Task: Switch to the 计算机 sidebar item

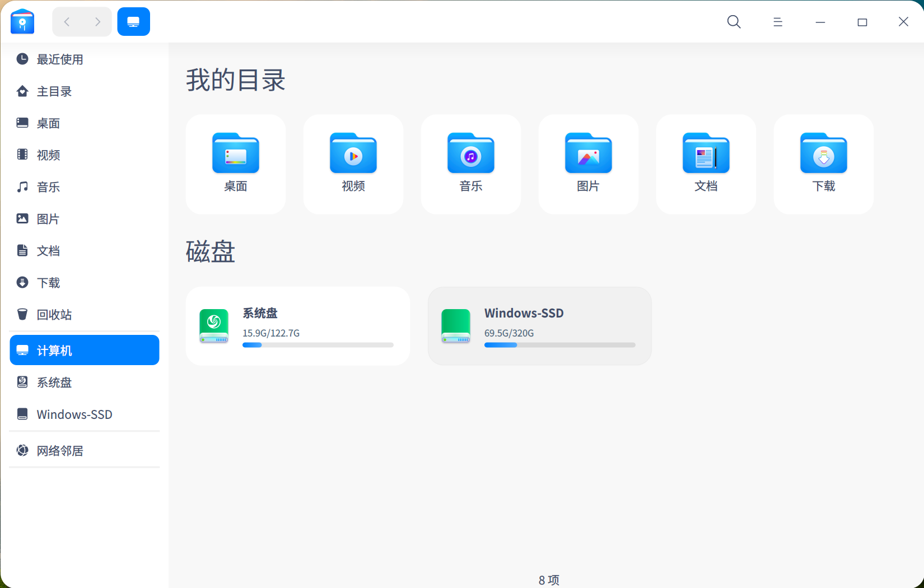Action: [54, 350]
